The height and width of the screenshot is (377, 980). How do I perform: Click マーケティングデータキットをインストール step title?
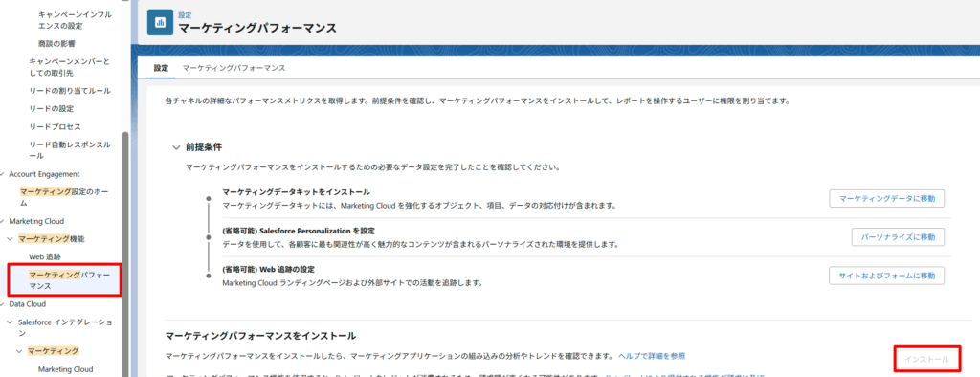point(297,192)
